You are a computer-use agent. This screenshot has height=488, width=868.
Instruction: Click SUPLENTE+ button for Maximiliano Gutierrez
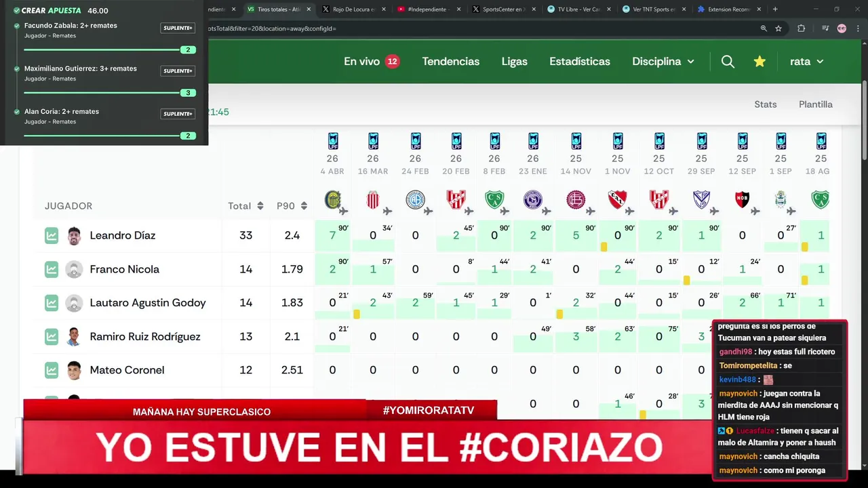[178, 71]
